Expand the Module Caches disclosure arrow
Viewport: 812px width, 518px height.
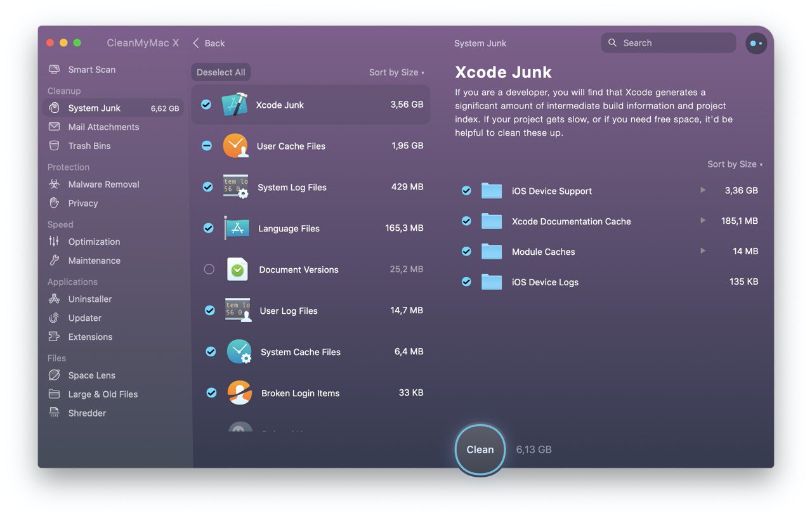[703, 251]
